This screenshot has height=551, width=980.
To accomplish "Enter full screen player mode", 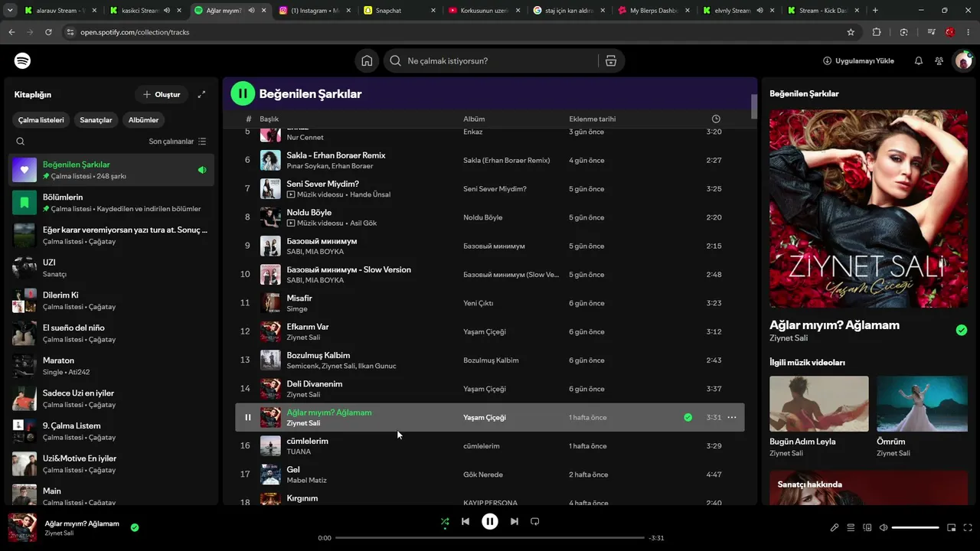I will coord(969,527).
